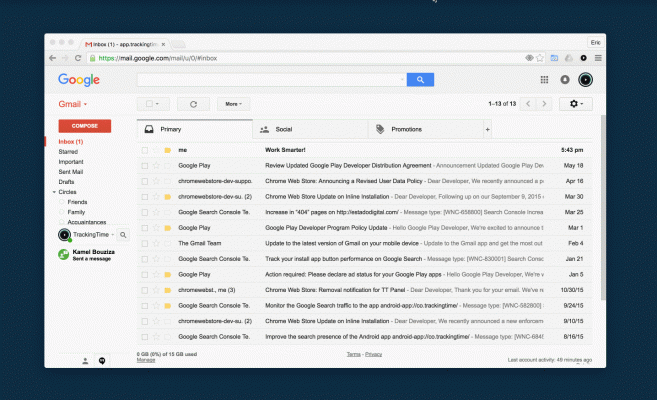
Task: Click the Privacy link in footer
Action: click(373, 354)
